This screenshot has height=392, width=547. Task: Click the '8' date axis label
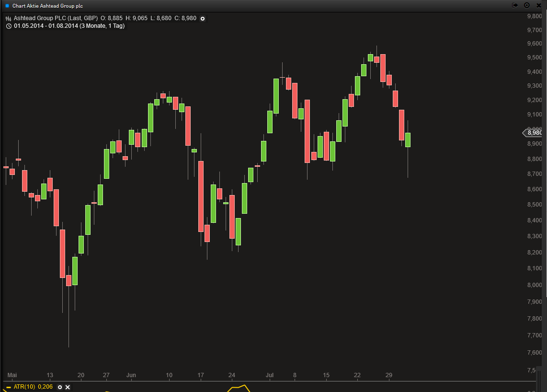point(295,375)
